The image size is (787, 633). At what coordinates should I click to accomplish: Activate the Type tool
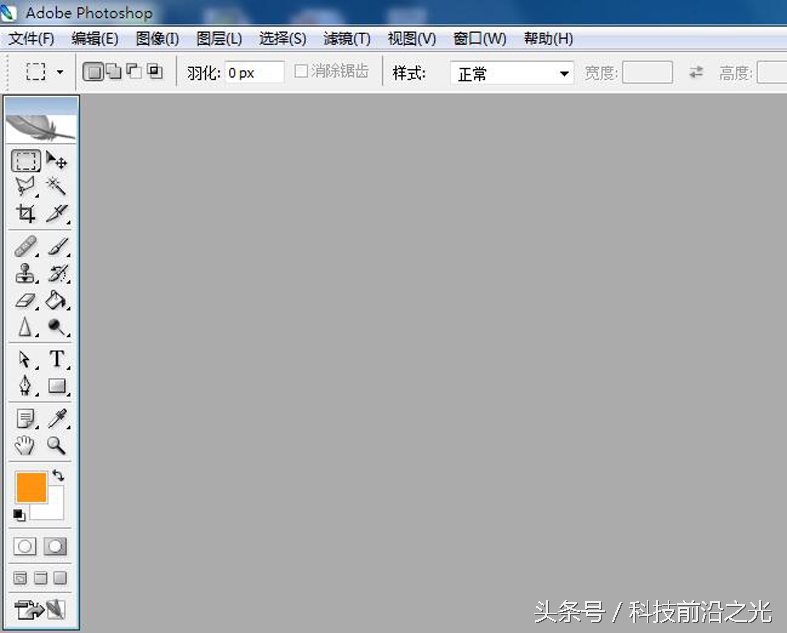click(x=57, y=359)
